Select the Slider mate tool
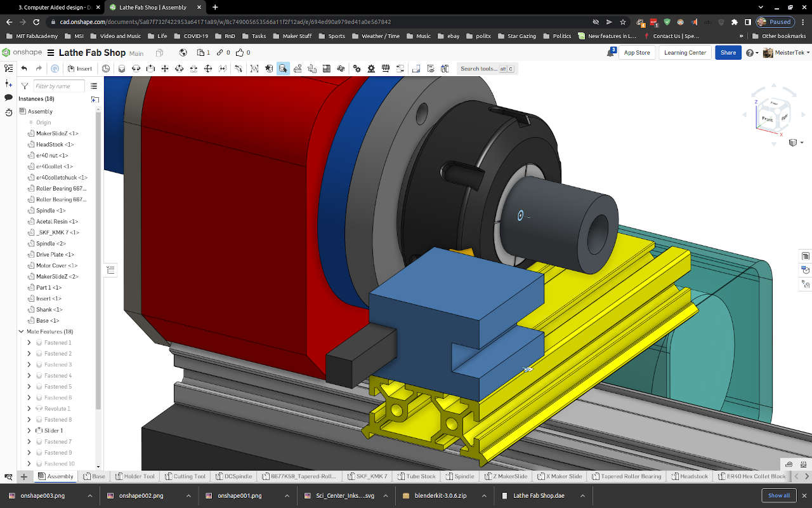This screenshot has width=812, height=508. [x=150, y=69]
